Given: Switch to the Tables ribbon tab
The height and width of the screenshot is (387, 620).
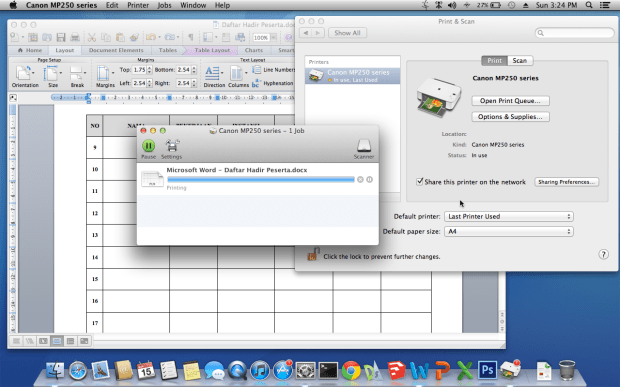Looking at the screenshot, I should pyautogui.click(x=168, y=50).
